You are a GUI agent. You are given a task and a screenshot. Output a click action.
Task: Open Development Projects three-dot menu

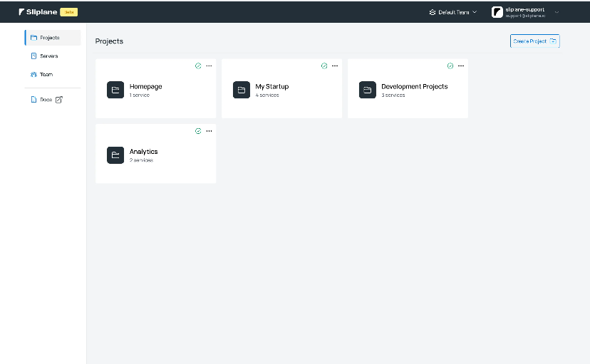(461, 66)
